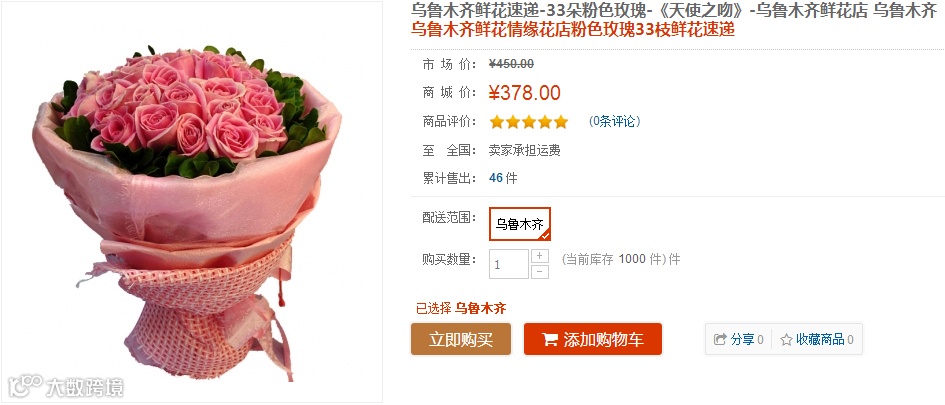The width and height of the screenshot is (945, 405).
Task: Click the 大数跨境 watermark logo
Action: point(66,386)
